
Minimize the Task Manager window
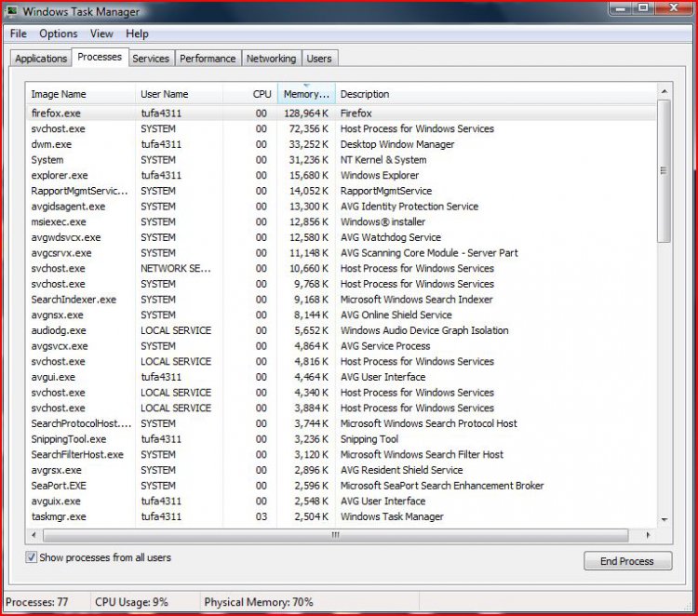622,8
